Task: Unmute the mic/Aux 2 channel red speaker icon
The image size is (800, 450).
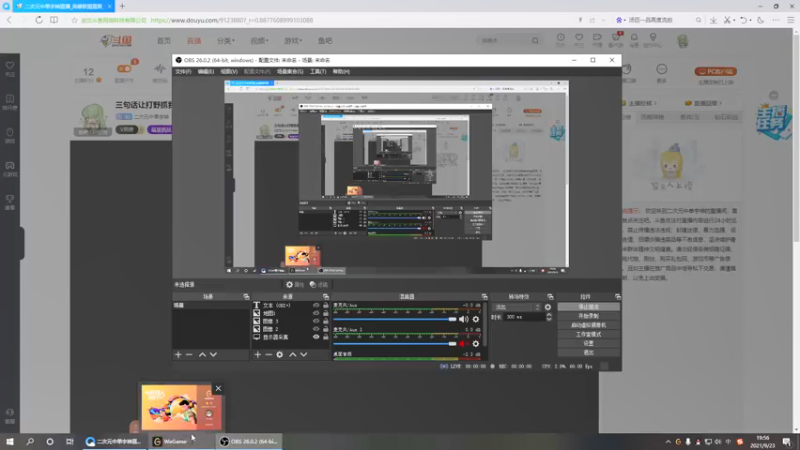Action: pyautogui.click(x=463, y=344)
